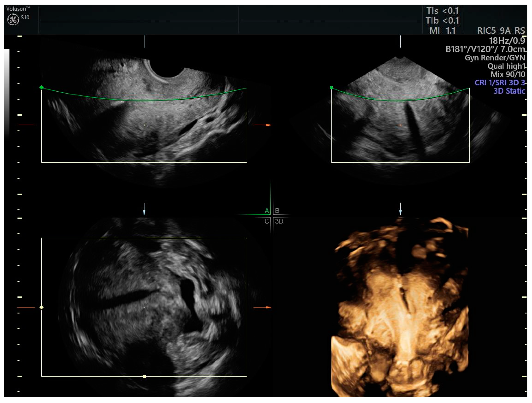
Task: Select quadrant C label
Action: click(267, 221)
